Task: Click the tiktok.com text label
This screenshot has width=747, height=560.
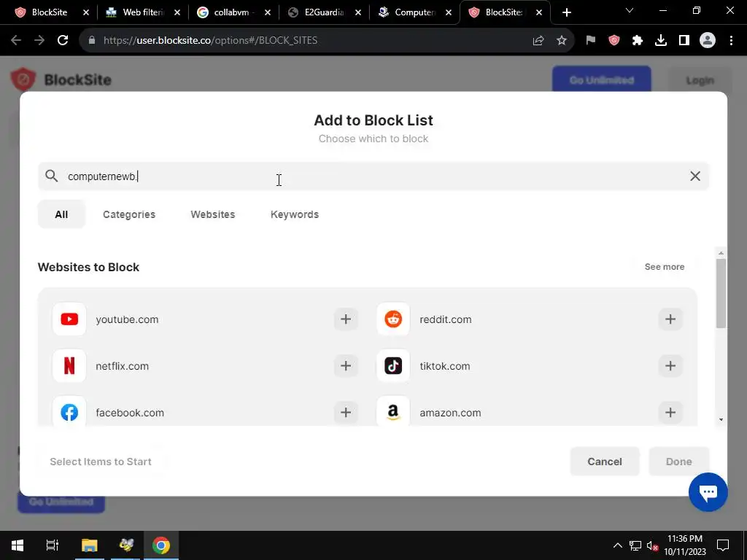Action: click(445, 366)
